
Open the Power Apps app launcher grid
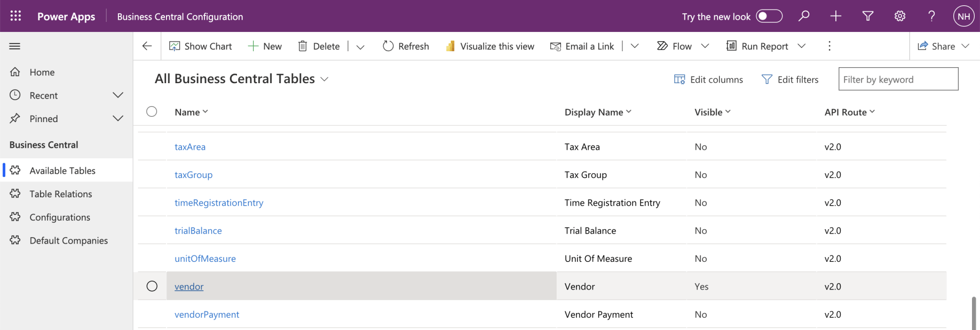coord(15,16)
